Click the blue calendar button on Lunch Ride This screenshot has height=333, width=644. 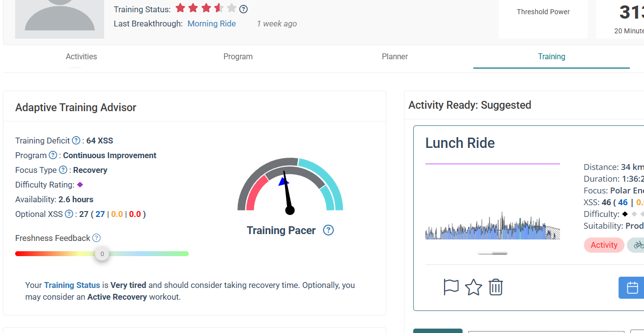pos(632,287)
